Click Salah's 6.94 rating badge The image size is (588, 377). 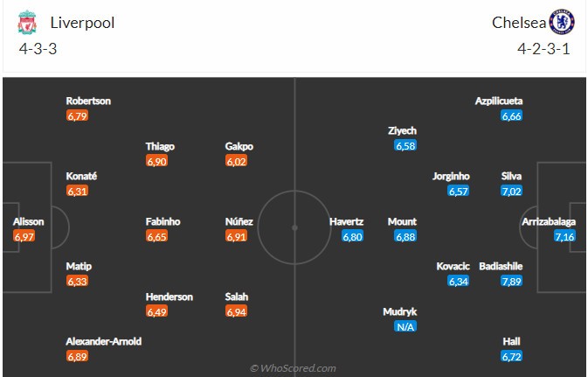point(236,311)
